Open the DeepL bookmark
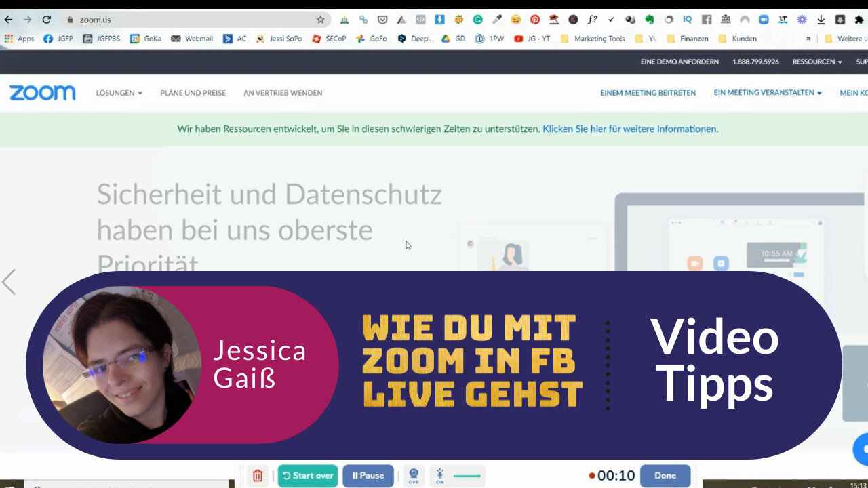This screenshot has width=868, height=488. [x=414, y=39]
